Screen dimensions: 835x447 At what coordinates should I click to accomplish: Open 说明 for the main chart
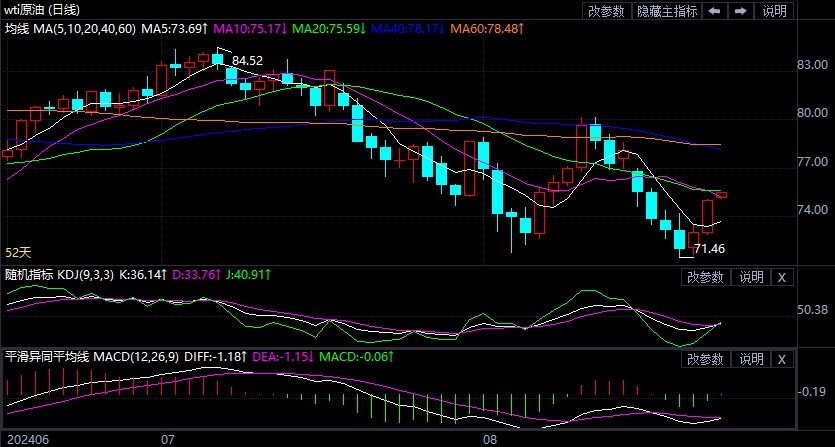pos(775,11)
